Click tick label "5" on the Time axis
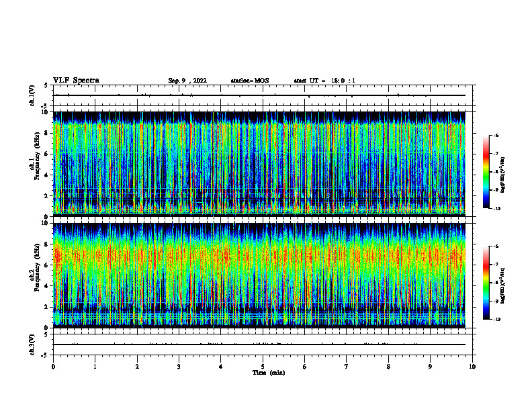The image size is (532, 411). pyautogui.click(x=263, y=367)
